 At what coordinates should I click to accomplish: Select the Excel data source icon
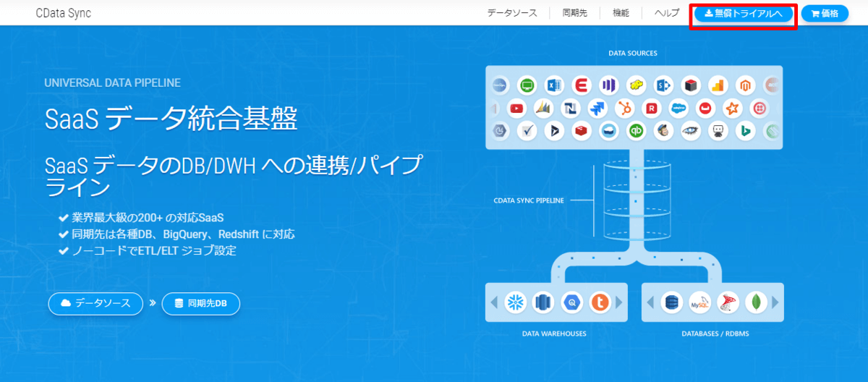(554, 85)
